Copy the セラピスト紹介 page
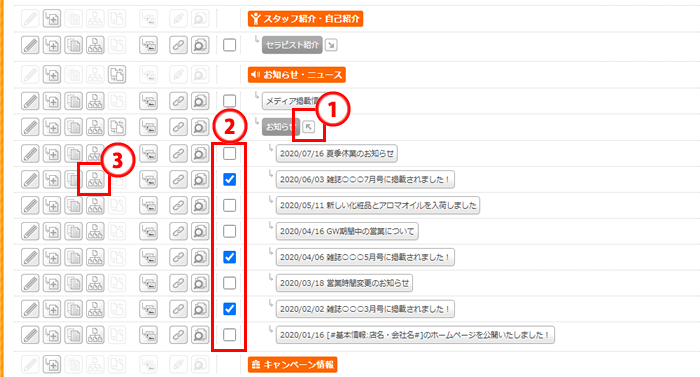The image size is (700, 377). [74, 45]
